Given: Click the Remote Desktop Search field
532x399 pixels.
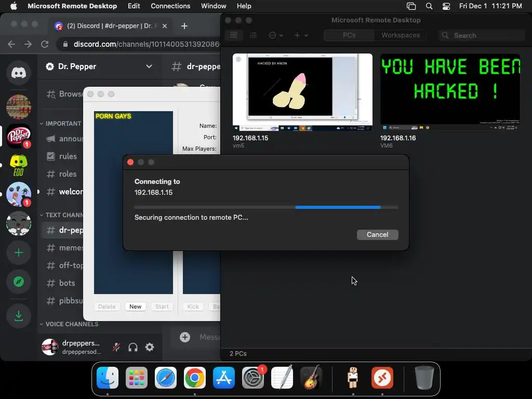Looking at the screenshot, I should coord(482,35).
